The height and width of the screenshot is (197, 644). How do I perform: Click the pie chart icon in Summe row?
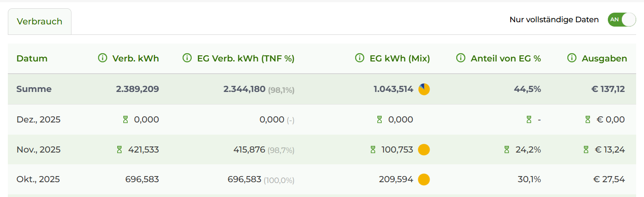424,89
